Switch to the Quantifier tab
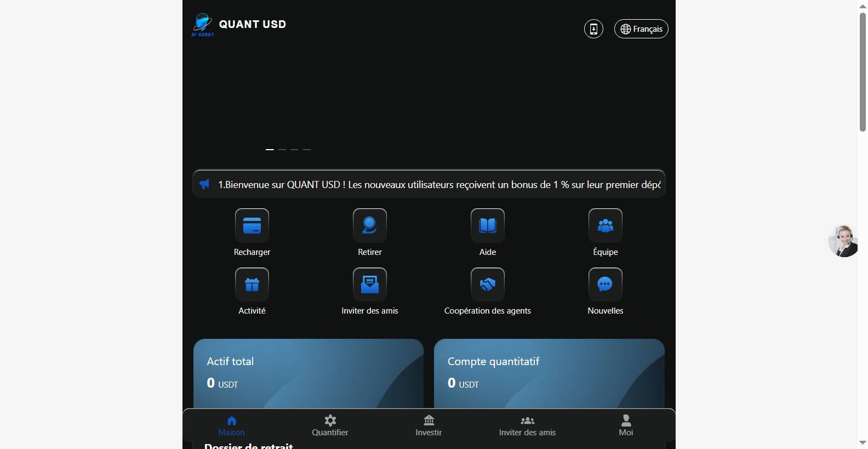The height and width of the screenshot is (449, 868). (x=330, y=425)
